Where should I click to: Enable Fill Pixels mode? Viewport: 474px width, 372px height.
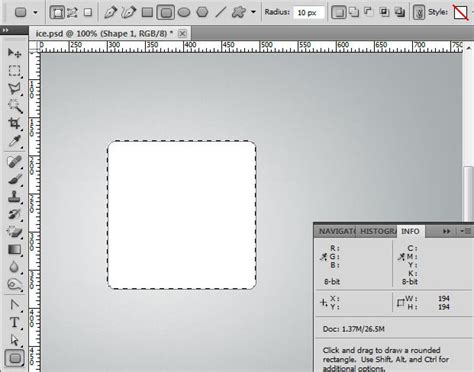click(x=88, y=13)
